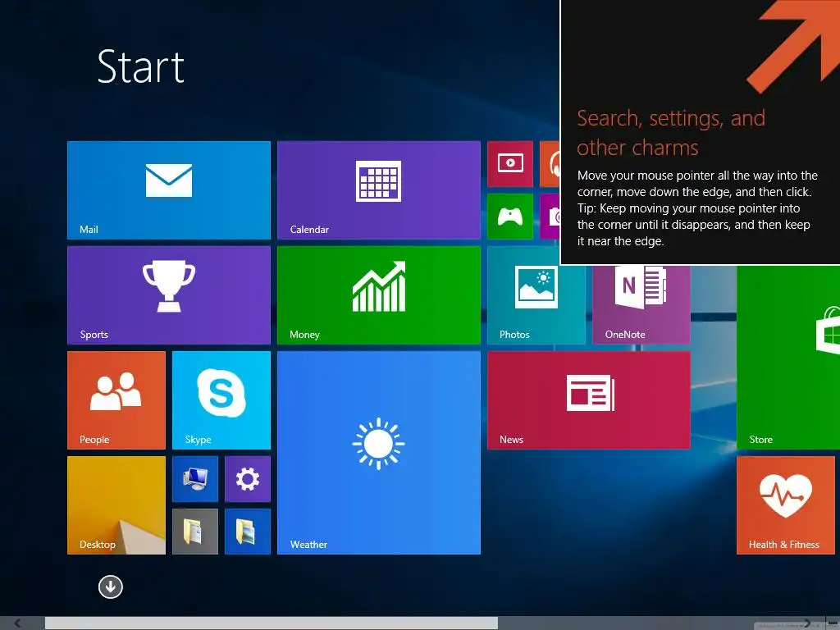This screenshot has width=840, height=630.
Task: Open the Weather tile
Action: (x=379, y=453)
